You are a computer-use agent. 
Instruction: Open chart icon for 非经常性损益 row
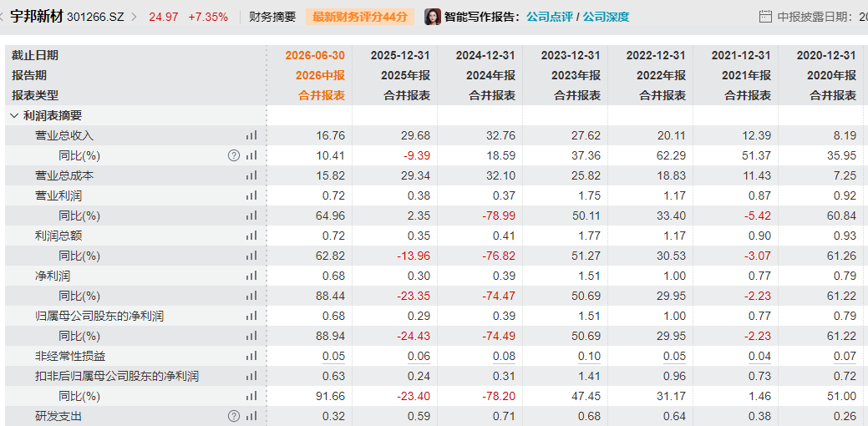[x=251, y=356]
